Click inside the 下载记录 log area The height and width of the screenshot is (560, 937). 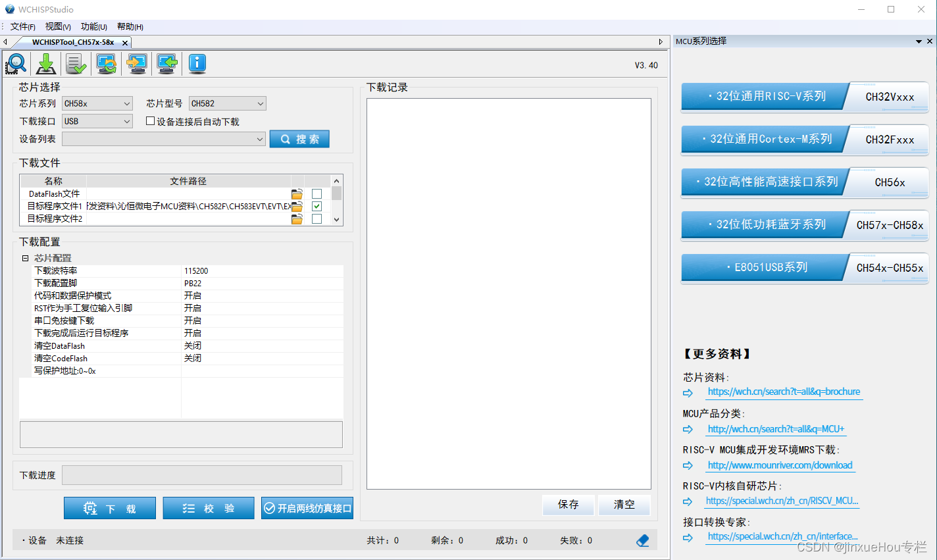509,293
